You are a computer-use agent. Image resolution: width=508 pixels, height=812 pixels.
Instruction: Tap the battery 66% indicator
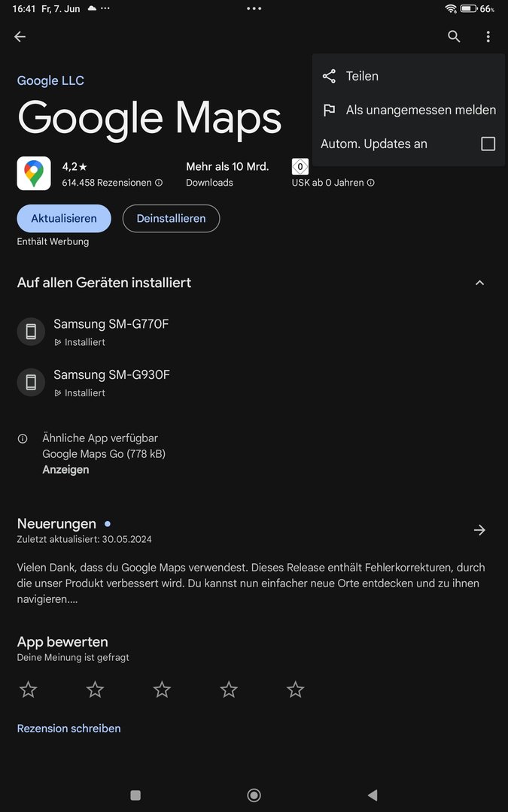pyautogui.click(x=477, y=9)
